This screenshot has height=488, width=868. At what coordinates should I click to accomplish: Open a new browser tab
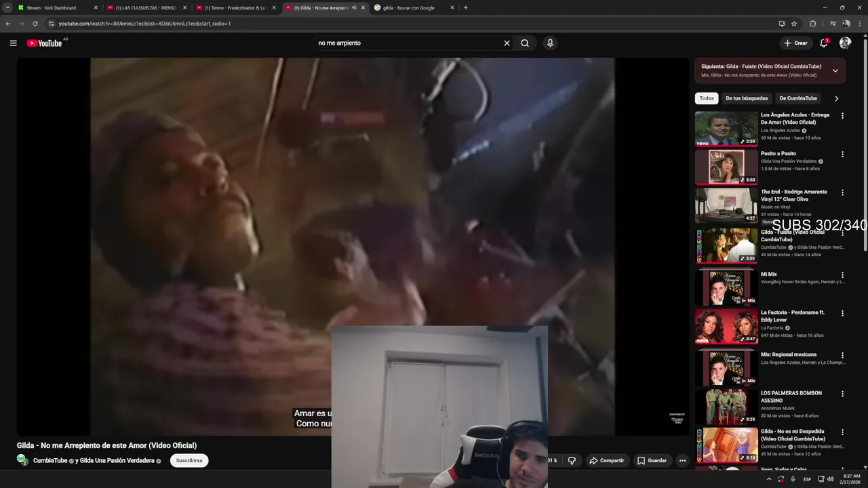pos(465,7)
